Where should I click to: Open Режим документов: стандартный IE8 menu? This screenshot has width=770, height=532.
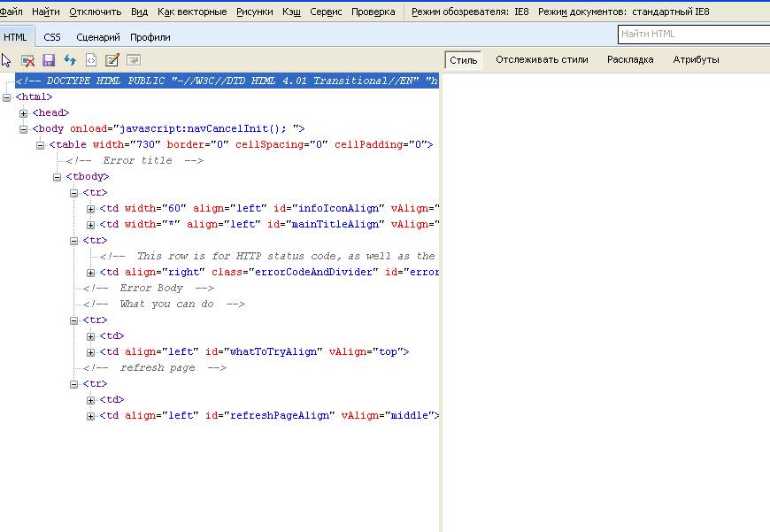click(624, 12)
